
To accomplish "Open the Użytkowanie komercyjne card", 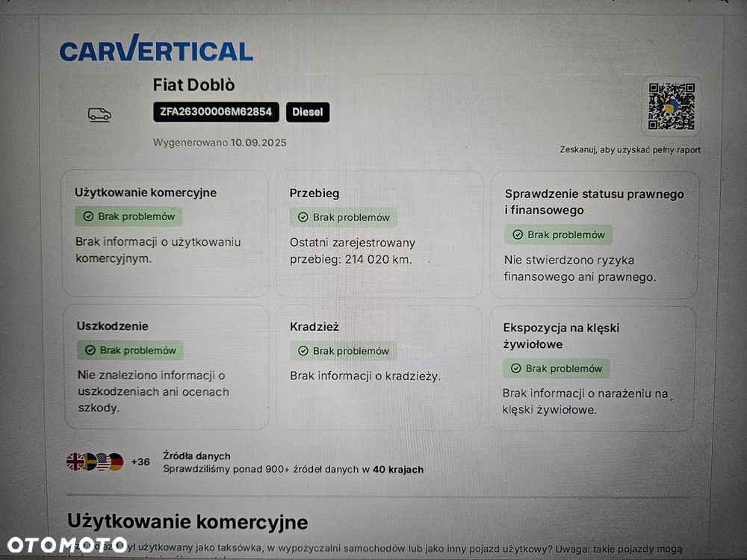I will pos(165,233).
